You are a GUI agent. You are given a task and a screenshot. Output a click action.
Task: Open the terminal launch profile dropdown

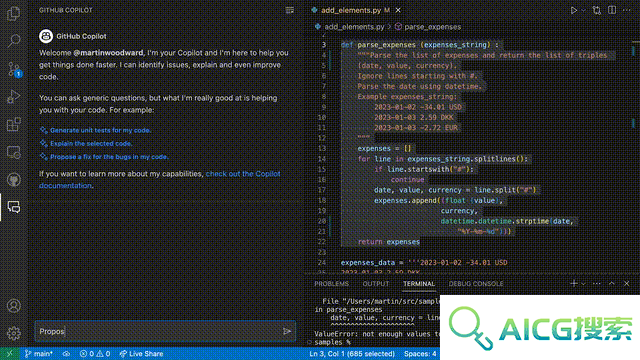583,283
